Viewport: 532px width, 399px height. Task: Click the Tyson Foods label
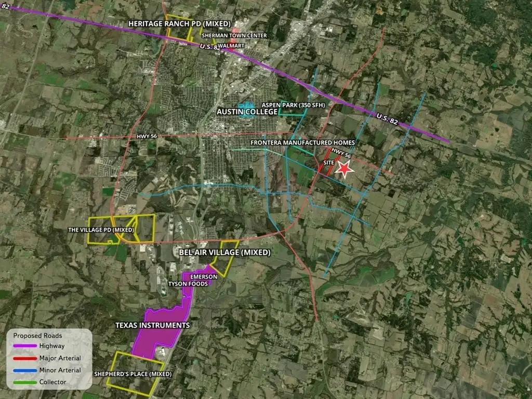[188, 284]
